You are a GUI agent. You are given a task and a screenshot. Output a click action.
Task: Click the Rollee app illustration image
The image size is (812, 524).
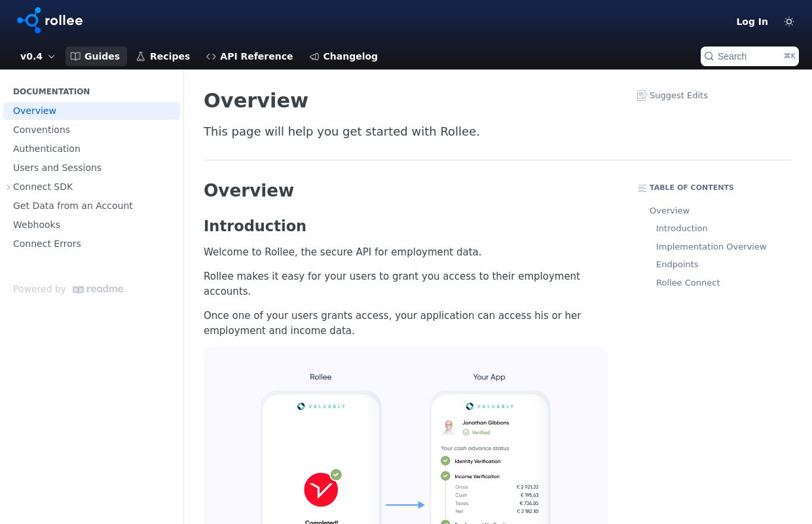tap(406, 436)
